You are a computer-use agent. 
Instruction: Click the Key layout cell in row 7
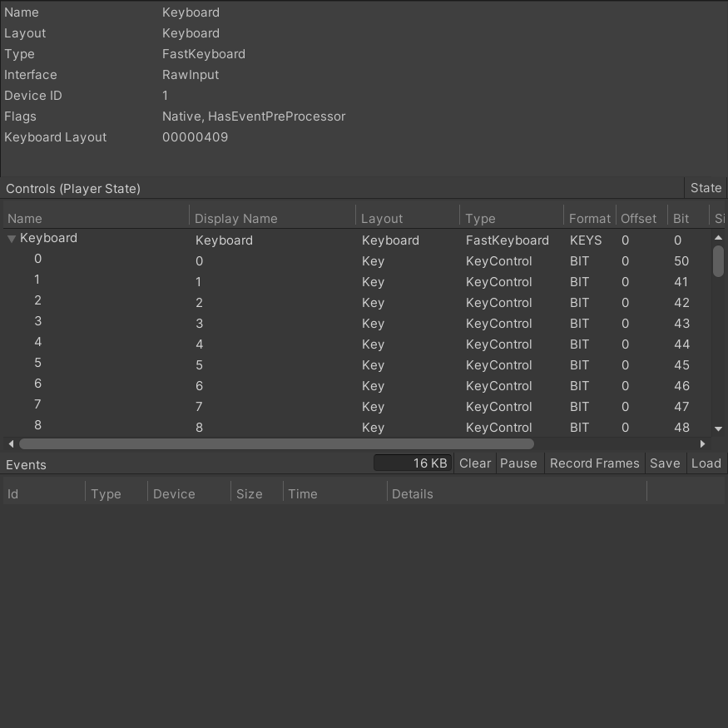coord(373,407)
